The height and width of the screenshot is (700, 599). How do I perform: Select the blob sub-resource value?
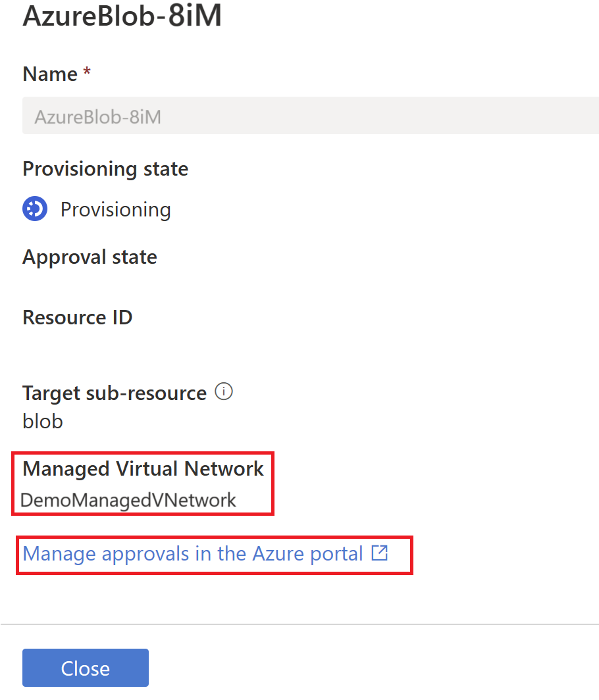(x=43, y=421)
